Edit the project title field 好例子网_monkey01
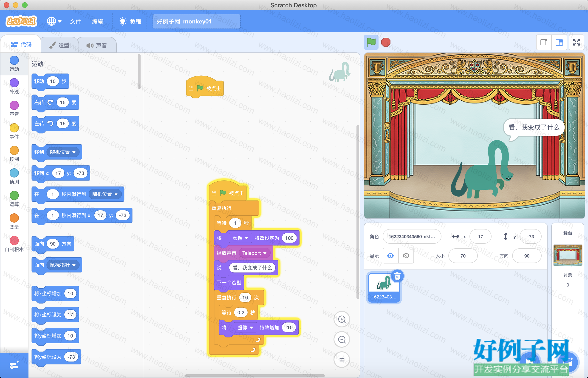 pyautogui.click(x=196, y=21)
